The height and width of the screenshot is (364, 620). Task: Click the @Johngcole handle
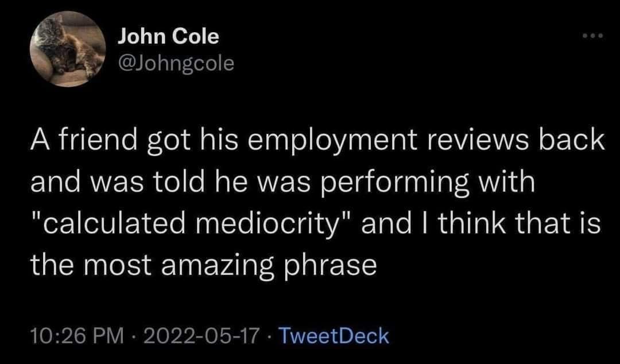click(x=175, y=62)
